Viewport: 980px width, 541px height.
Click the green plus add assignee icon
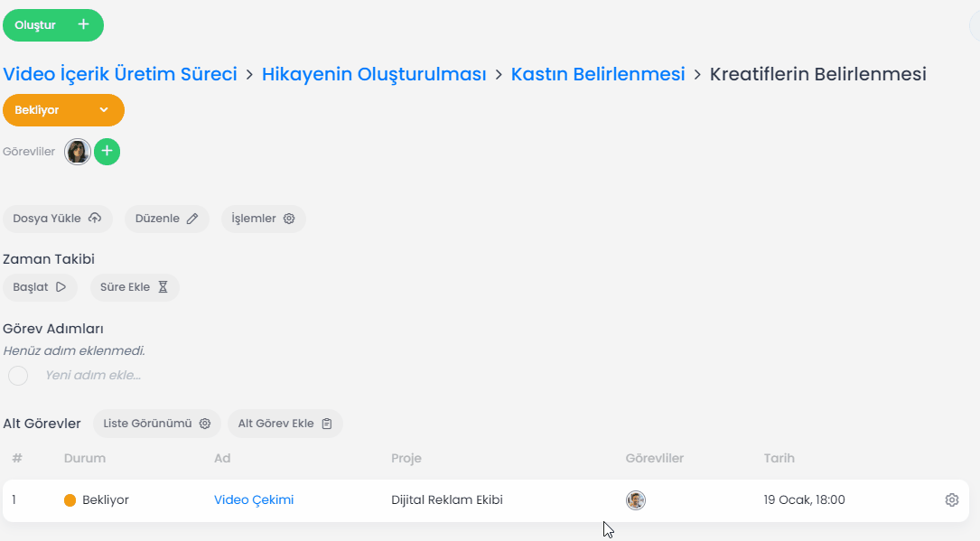107,152
